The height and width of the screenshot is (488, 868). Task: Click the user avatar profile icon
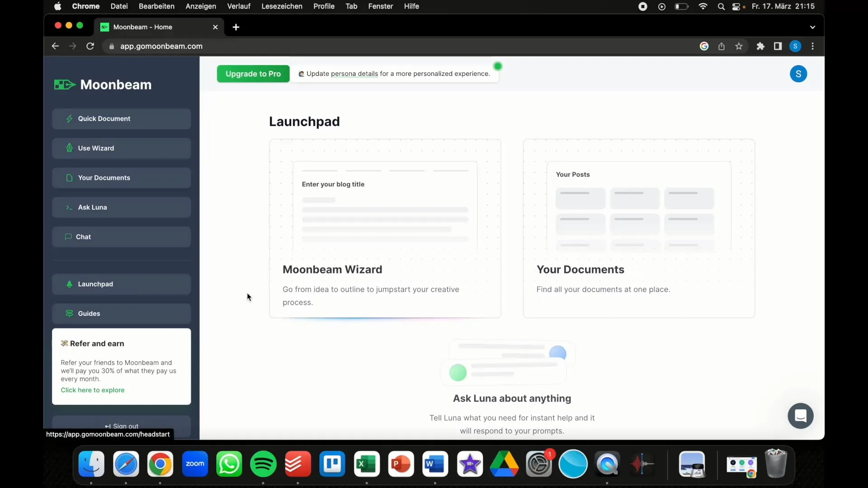click(x=798, y=73)
